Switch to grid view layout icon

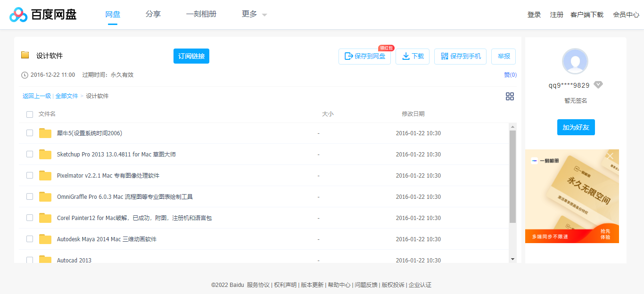(x=510, y=96)
